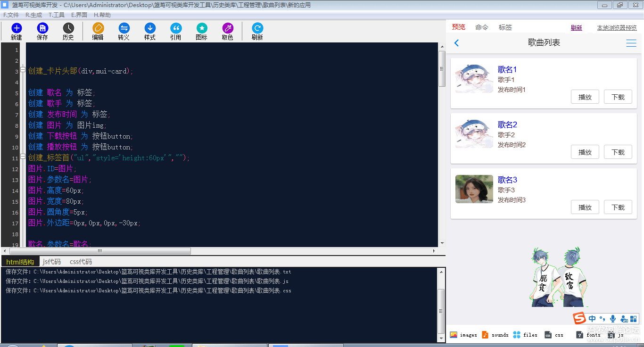
Task: Open the fonts resource folder
Action: tap(588, 335)
